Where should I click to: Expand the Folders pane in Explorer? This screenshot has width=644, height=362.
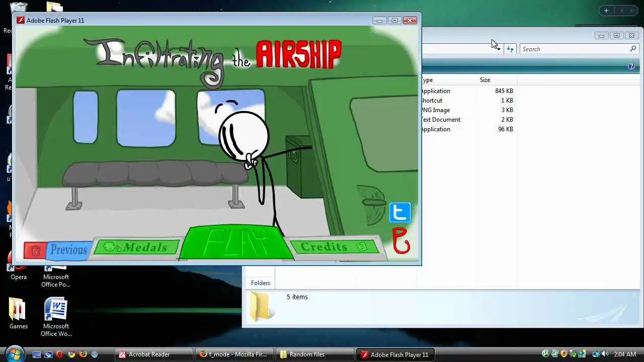(261, 283)
